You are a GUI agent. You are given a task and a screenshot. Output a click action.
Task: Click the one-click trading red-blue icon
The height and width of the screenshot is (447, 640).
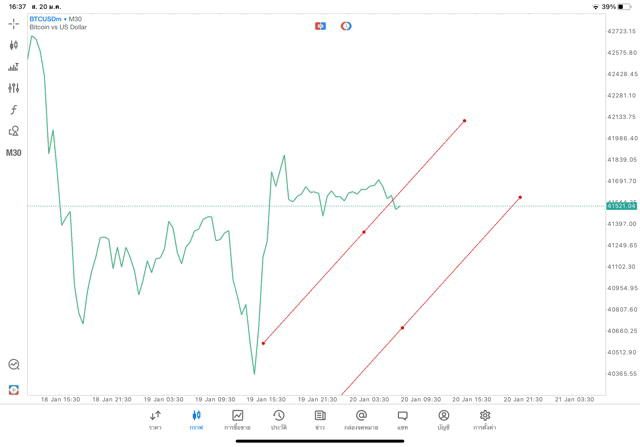coord(321,25)
